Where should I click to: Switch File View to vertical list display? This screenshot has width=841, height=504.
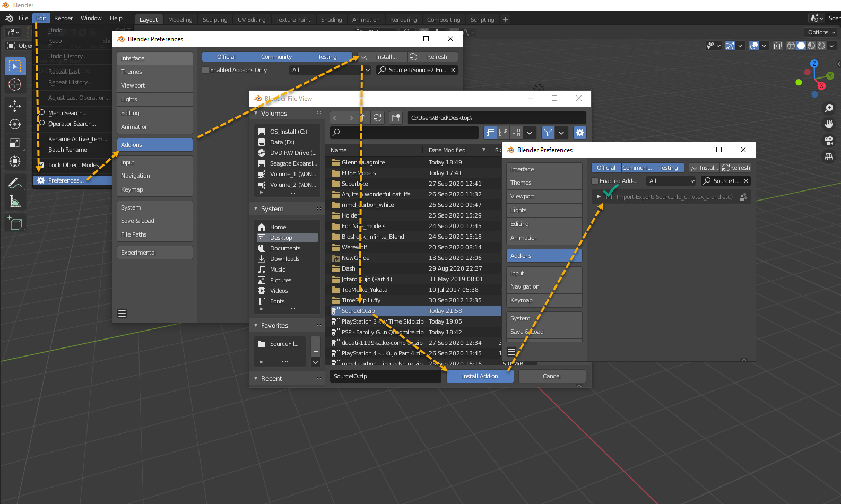(490, 133)
